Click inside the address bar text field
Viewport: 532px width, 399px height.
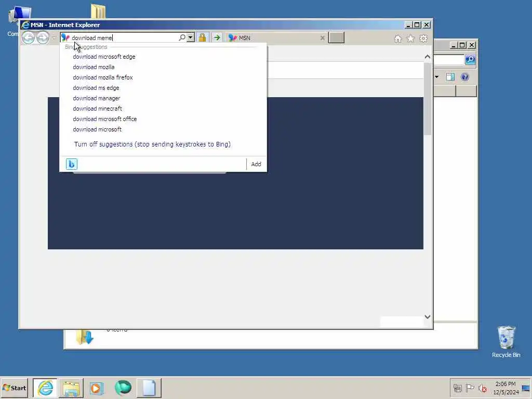tap(124, 37)
